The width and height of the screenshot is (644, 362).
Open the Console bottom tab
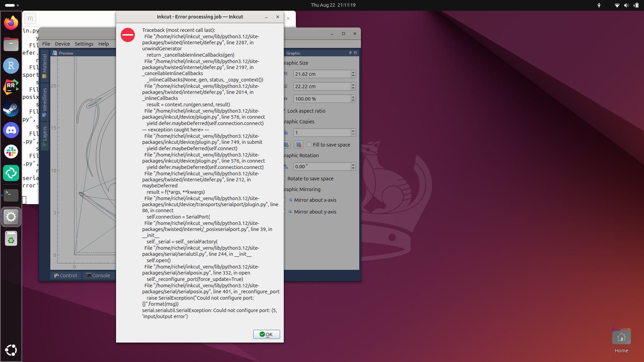click(x=98, y=275)
